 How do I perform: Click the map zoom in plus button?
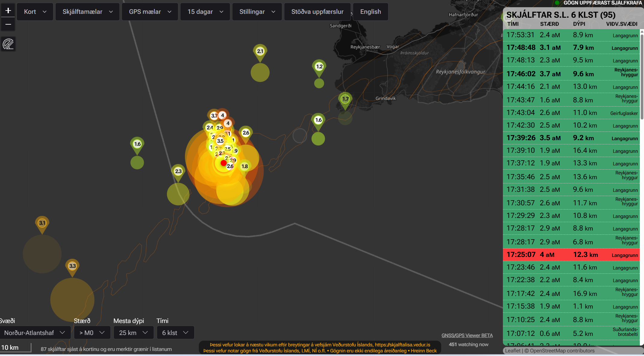coord(8,11)
